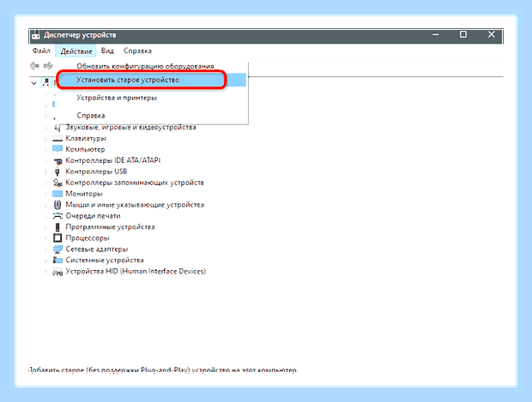Image resolution: width=532 pixels, height=402 pixels.
Task: Click the USB controllers plug icon
Action: click(x=57, y=171)
